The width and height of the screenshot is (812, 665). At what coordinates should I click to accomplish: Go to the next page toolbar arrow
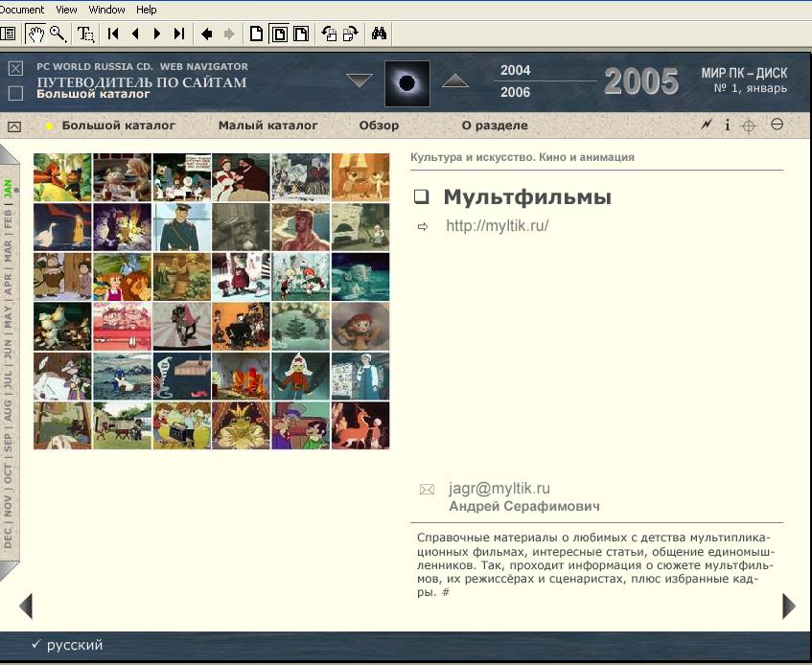coord(157,34)
